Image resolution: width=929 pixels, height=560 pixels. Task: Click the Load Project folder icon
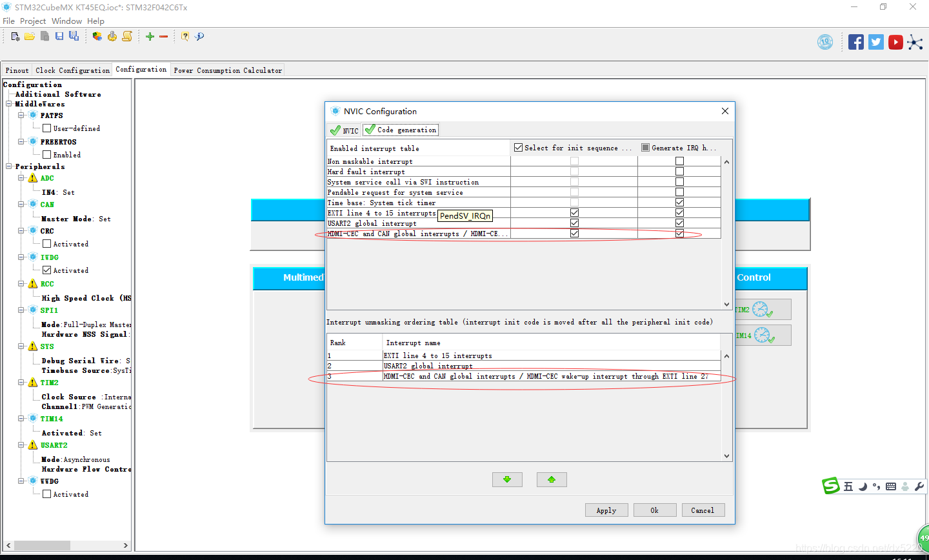[x=30, y=37]
